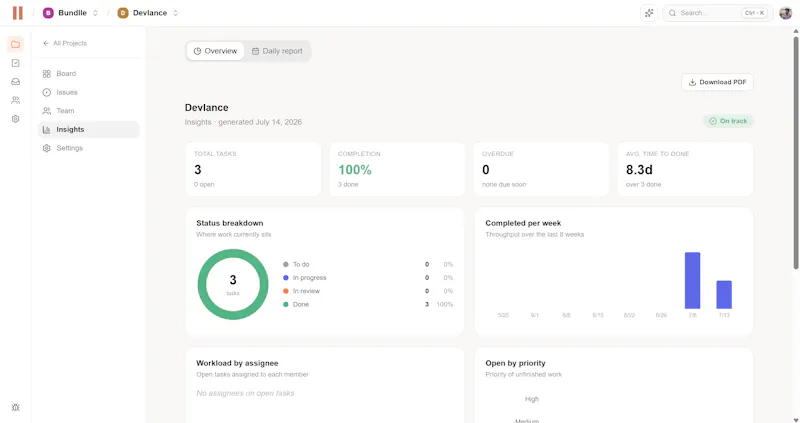Screen dimensions: 800x423
Task: Open the Team page
Action: pos(88,111)
